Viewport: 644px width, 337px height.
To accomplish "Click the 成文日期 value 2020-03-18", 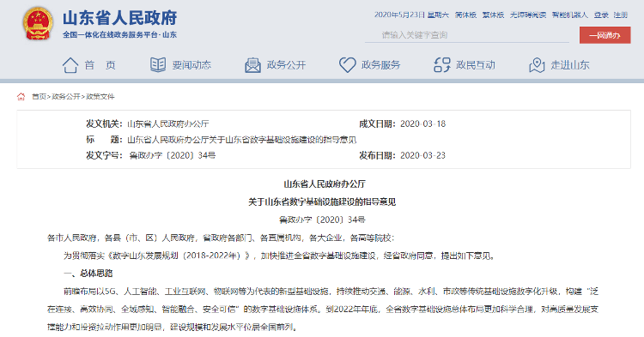I will pyautogui.click(x=422, y=123).
